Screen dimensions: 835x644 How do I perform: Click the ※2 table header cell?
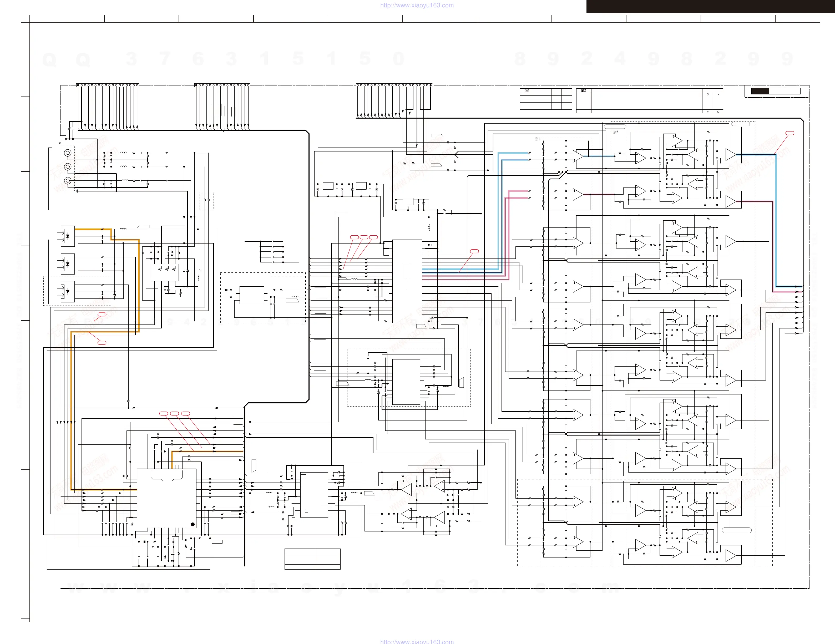pyautogui.click(x=583, y=90)
